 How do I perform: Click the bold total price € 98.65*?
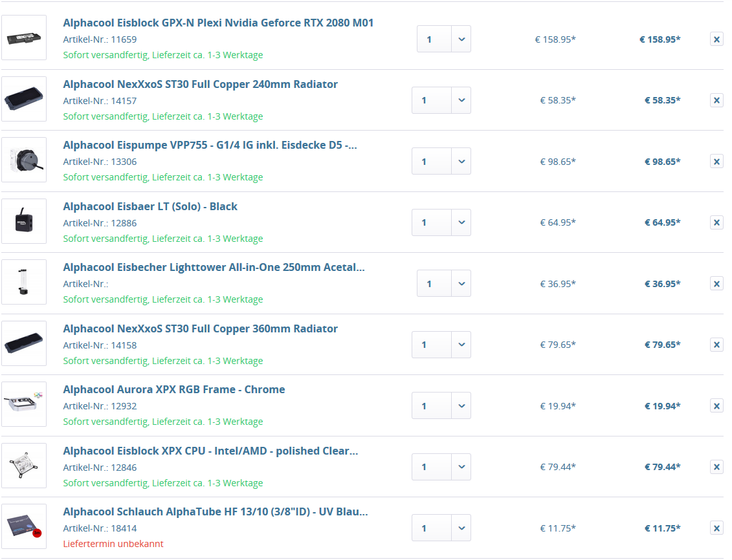pyautogui.click(x=663, y=162)
